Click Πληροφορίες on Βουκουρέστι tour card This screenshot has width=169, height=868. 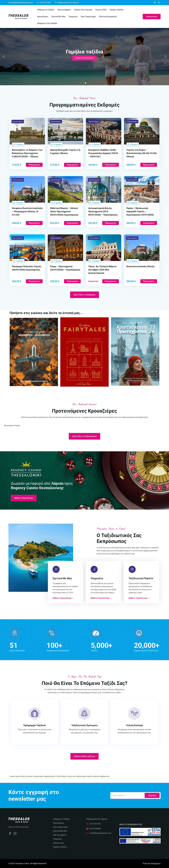[34, 165]
